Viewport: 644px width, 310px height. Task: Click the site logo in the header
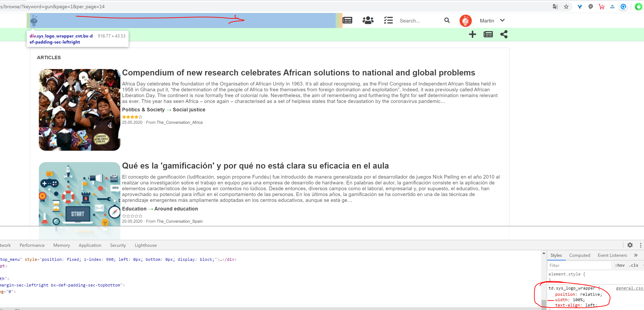tap(34, 20)
